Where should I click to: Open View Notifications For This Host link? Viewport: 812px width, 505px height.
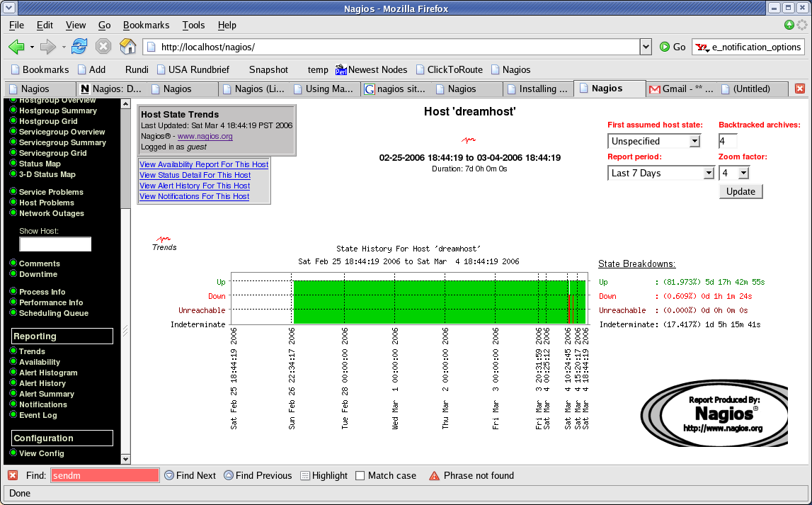tap(194, 196)
